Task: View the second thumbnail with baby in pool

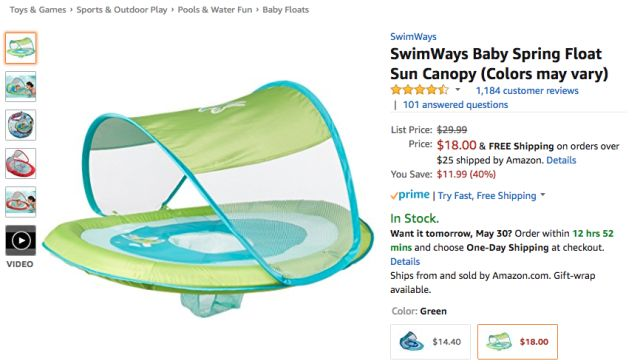Action: point(20,87)
